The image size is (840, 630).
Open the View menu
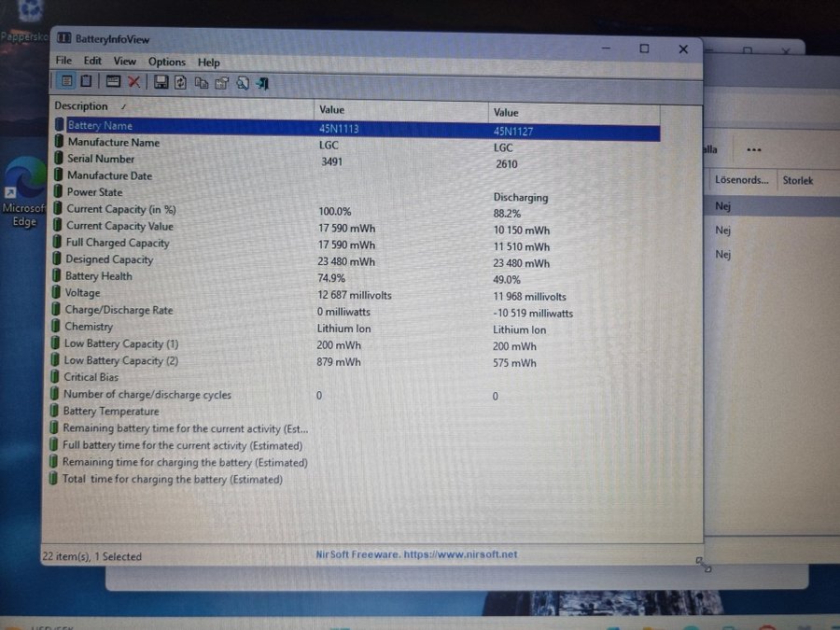[x=124, y=61]
